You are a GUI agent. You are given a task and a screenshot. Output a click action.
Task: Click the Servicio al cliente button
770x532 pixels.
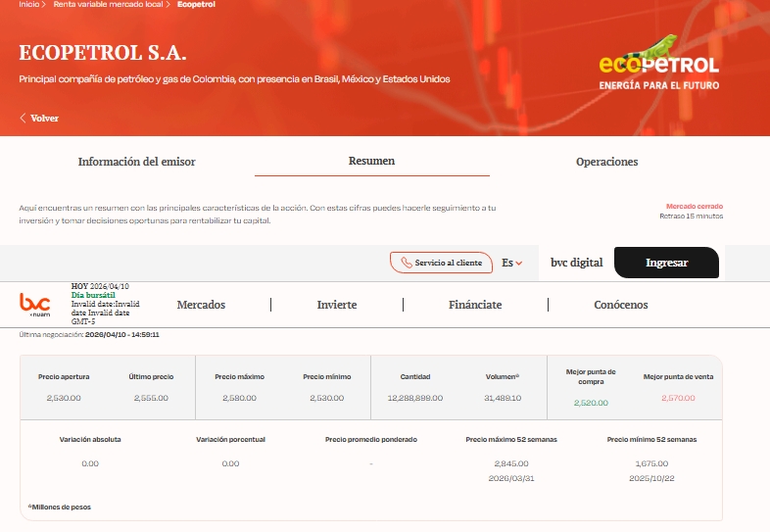click(x=441, y=263)
